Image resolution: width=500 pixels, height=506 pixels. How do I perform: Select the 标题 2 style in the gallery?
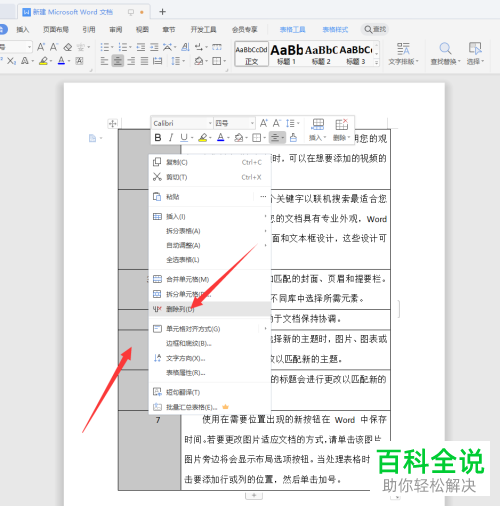[x=321, y=54]
